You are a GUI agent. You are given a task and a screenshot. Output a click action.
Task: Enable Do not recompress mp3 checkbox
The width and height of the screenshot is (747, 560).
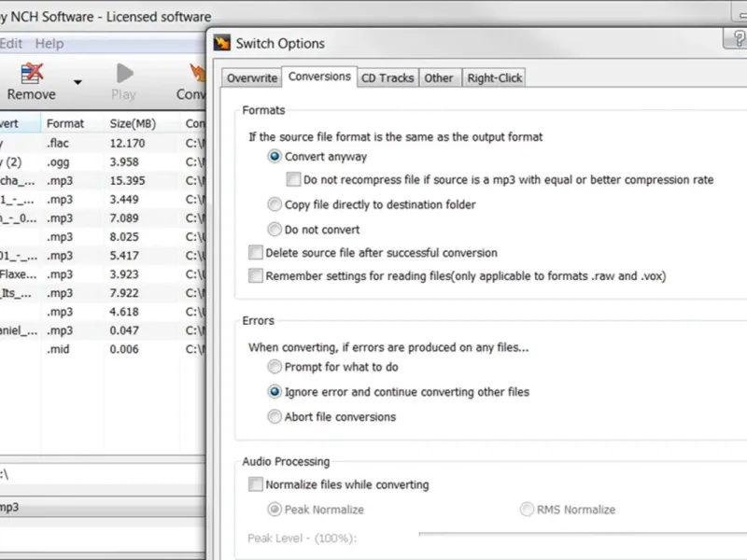(293, 179)
